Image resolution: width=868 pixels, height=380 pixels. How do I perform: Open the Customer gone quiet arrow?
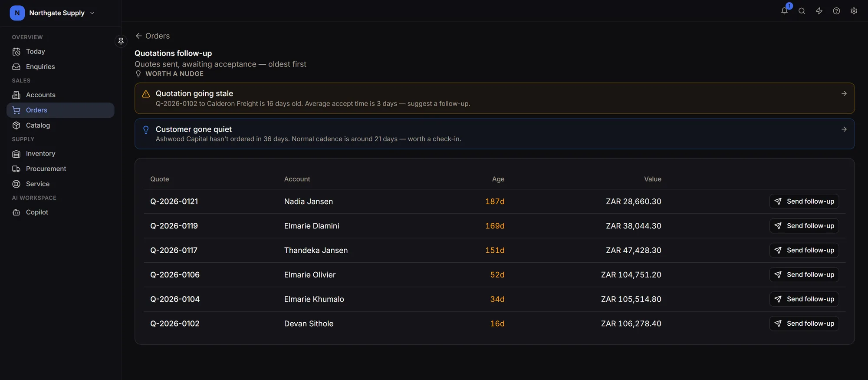coord(844,129)
